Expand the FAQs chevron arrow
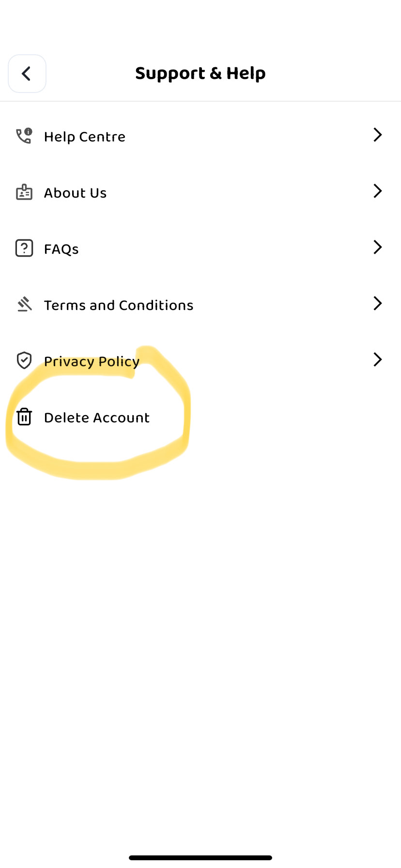Viewport: 401px width, 868px height. (378, 247)
